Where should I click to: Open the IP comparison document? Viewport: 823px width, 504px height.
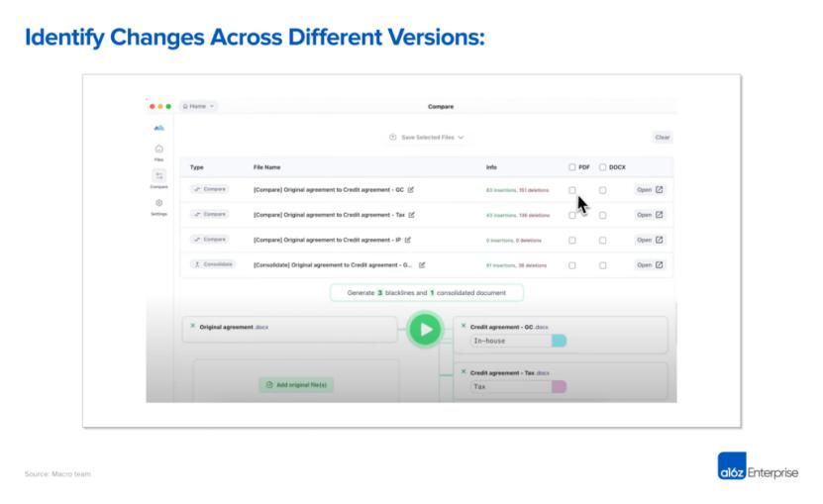(x=650, y=240)
